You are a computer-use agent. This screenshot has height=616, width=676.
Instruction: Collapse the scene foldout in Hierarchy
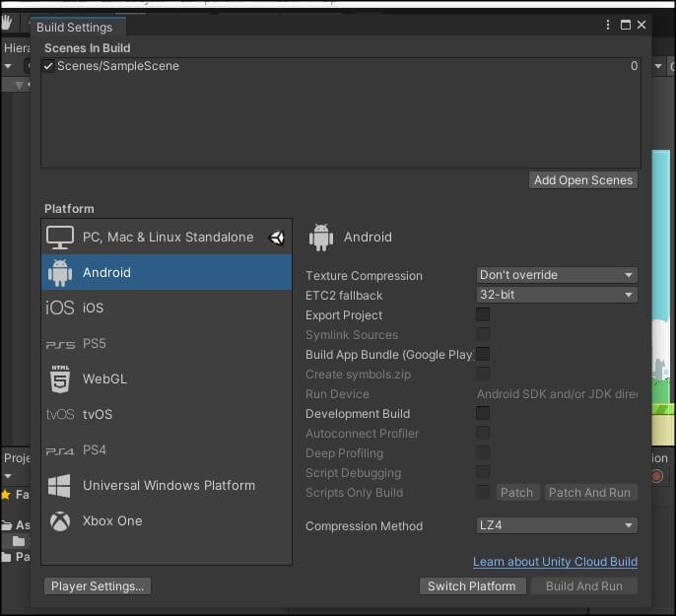tap(19, 86)
